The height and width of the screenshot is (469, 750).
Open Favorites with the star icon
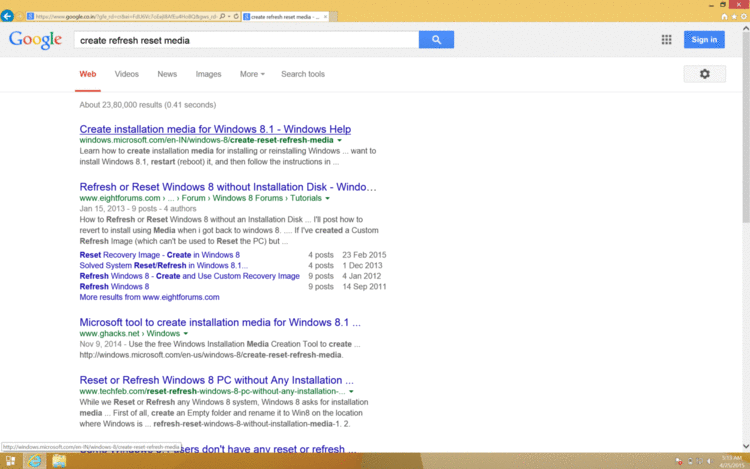734,17
